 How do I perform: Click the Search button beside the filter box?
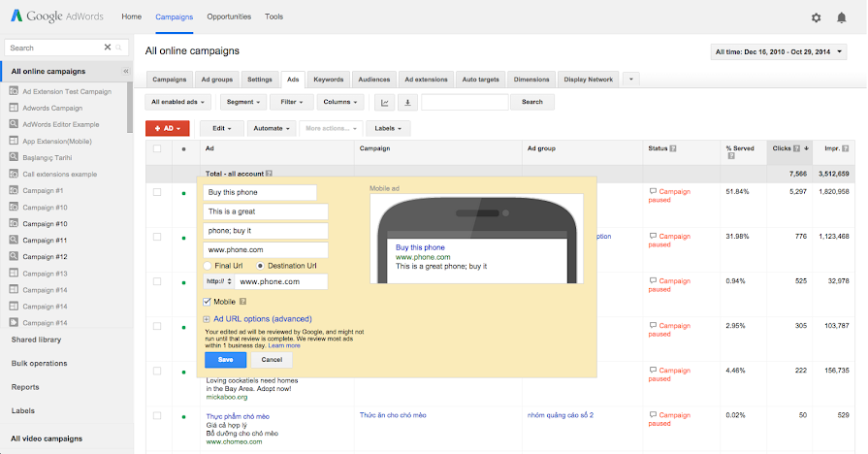pos(532,102)
